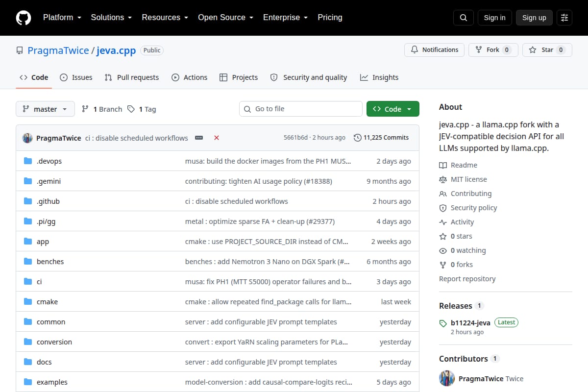
Task: View 1 Branch link
Action: click(x=102, y=109)
